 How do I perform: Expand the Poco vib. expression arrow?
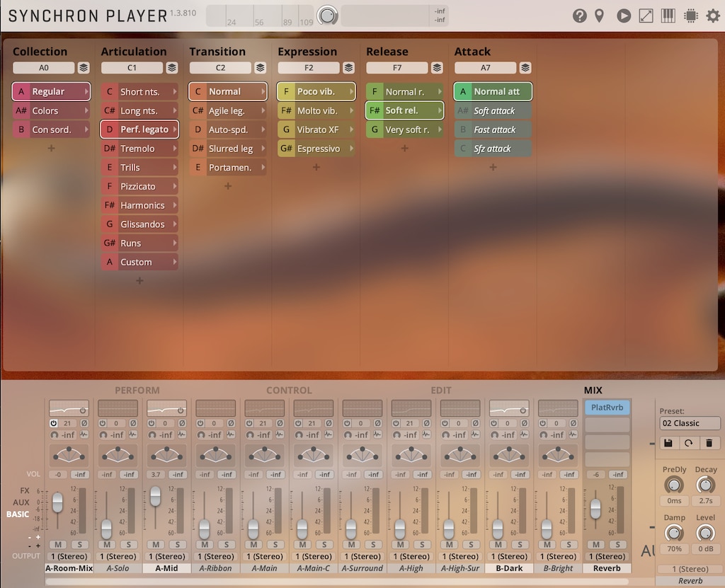[x=351, y=91]
